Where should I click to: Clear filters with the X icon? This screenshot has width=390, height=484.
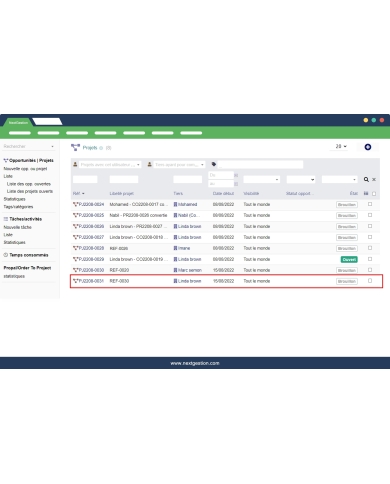point(374,179)
